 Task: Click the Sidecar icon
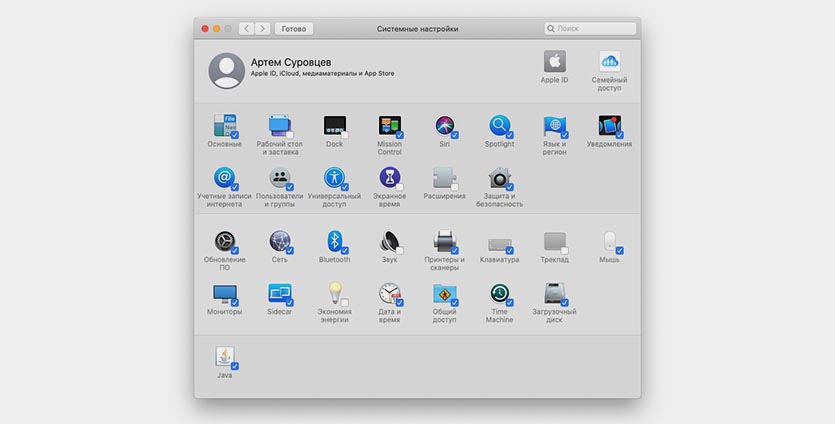279,294
